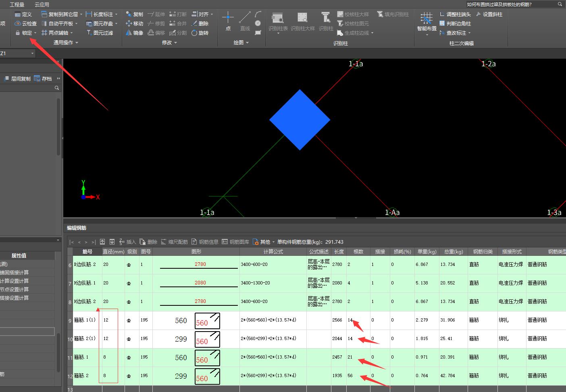
Task: Choose the 点 point drawing tool
Action: tap(228, 21)
